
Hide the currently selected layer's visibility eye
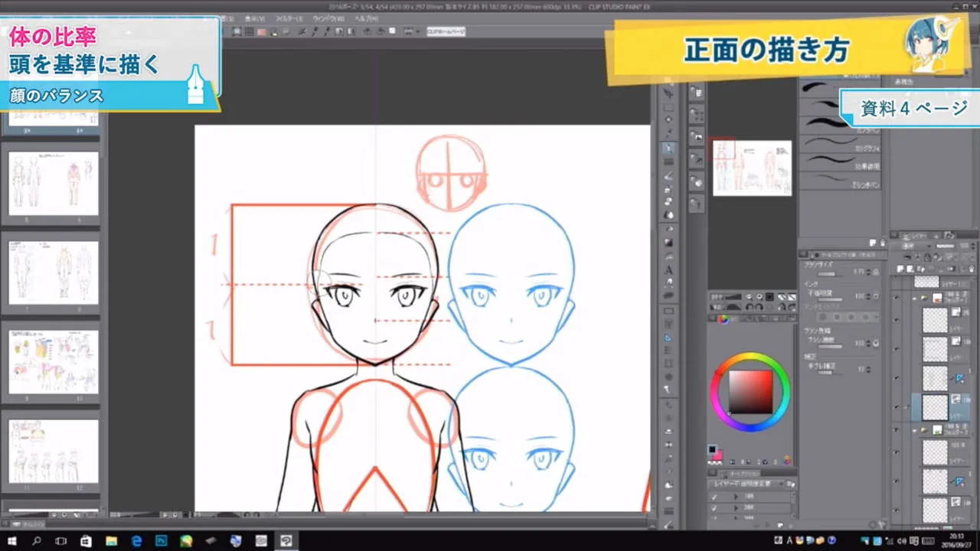(896, 406)
